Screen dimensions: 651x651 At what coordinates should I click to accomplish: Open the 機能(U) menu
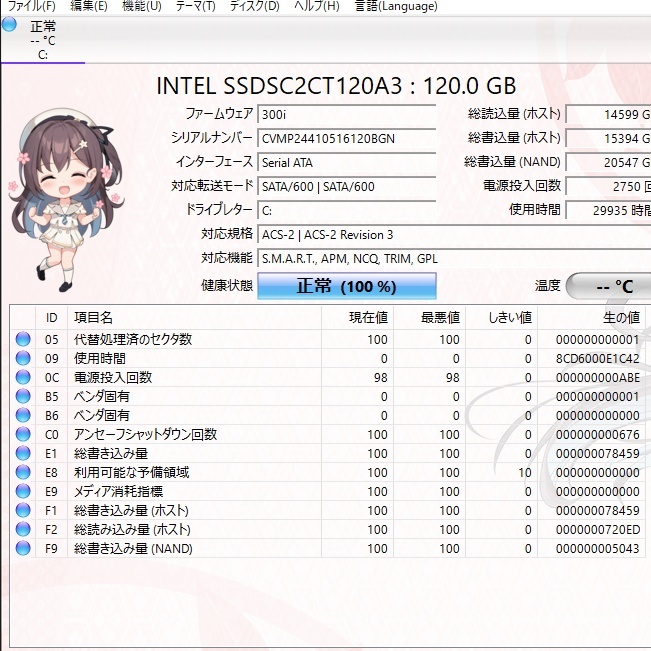point(142,6)
